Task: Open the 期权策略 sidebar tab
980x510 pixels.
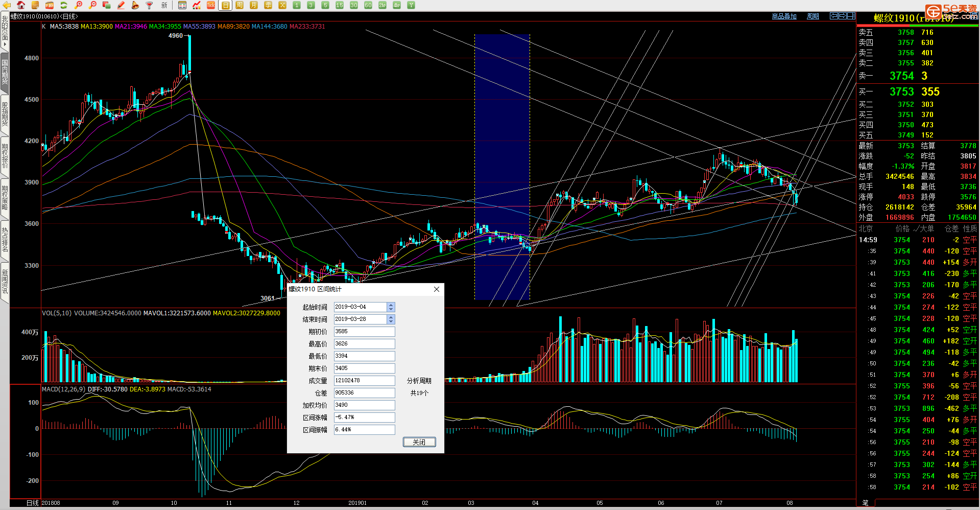Action: point(5,198)
